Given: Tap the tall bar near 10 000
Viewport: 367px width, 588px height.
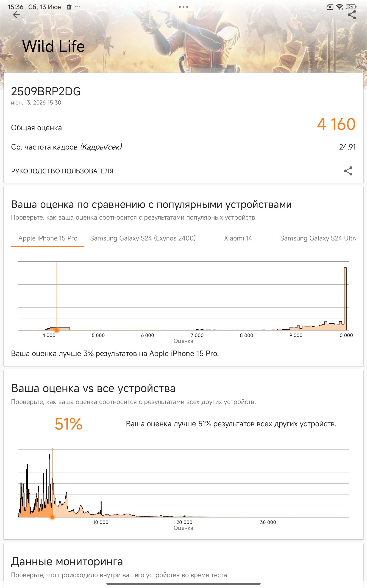Looking at the screenshot, I should pos(345,299).
